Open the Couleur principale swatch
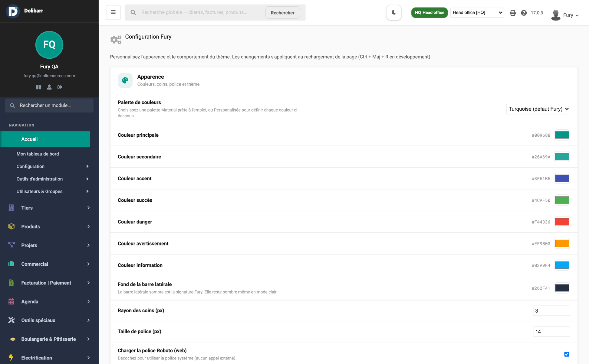 (x=562, y=135)
